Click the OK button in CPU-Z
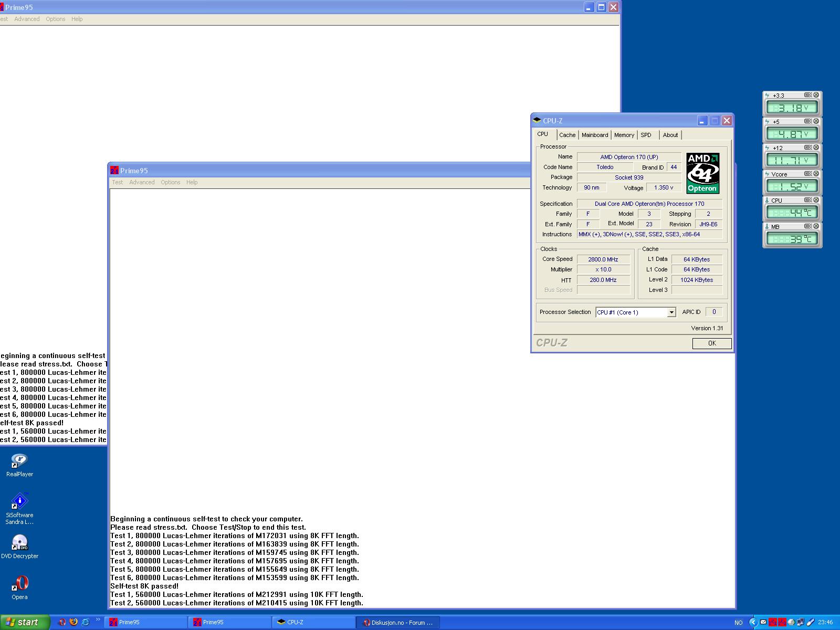840x630 pixels. pyautogui.click(x=712, y=343)
